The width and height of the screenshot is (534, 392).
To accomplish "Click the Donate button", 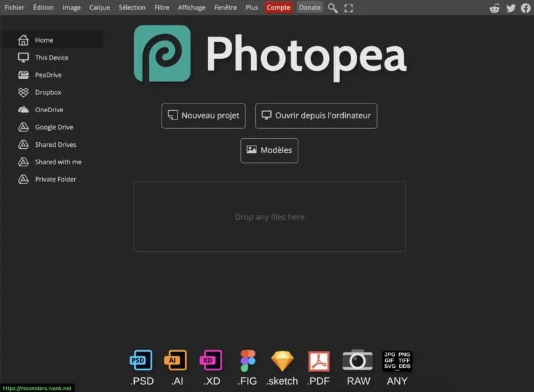I will click(309, 7).
